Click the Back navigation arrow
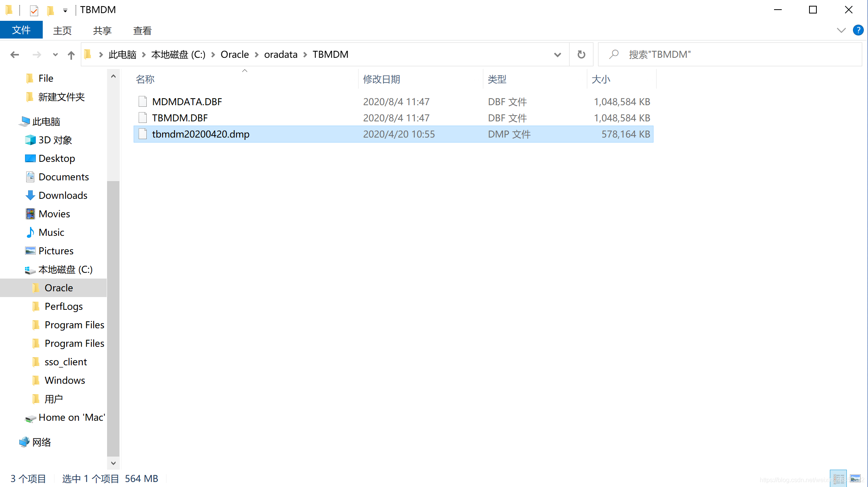 click(15, 55)
